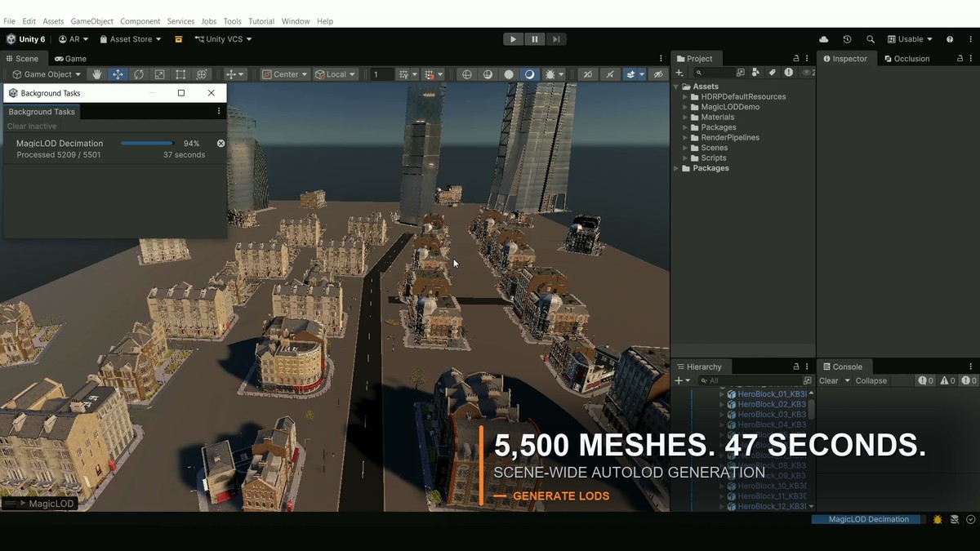Click the debug bug icon in status bar

point(938,519)
